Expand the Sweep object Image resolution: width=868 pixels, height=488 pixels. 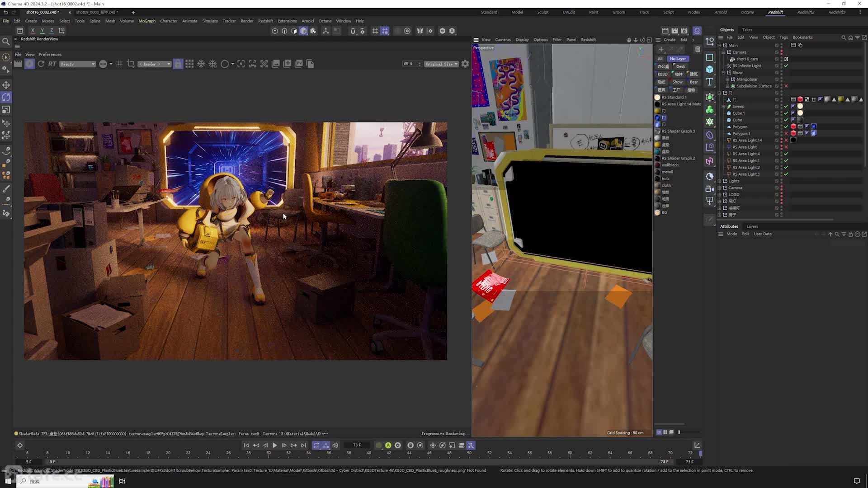coord(723,107)
